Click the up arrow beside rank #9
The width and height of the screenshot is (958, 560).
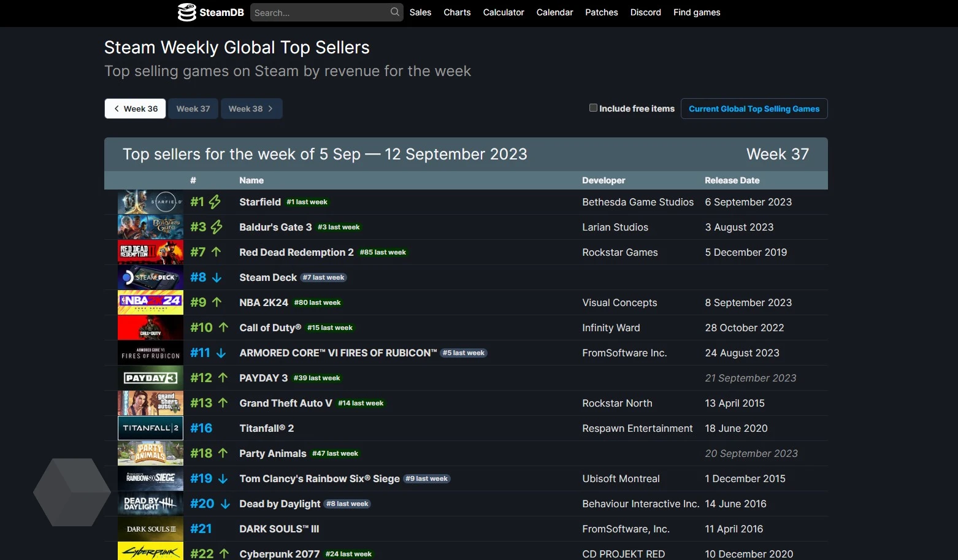click(x=217, y=302)
